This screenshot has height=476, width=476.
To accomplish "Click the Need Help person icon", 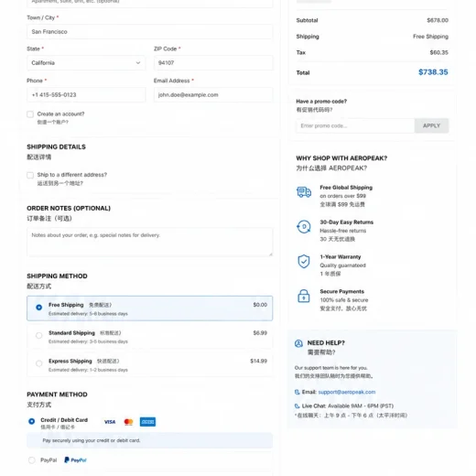I will coord(298,343).
